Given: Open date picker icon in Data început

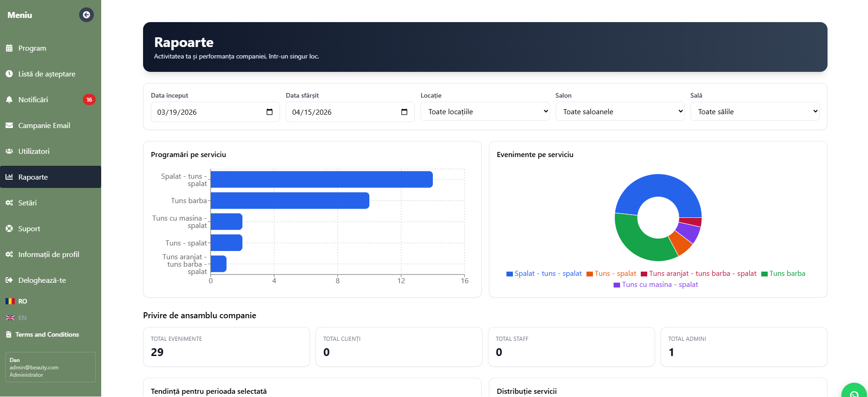Looking at the screenshot, I should point(270,112).
